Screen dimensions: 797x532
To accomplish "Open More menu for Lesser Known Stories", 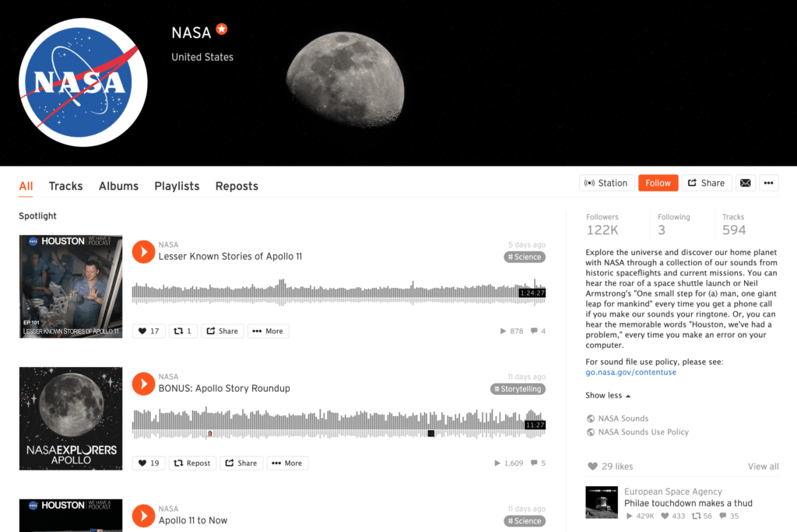I will point(268,331).
